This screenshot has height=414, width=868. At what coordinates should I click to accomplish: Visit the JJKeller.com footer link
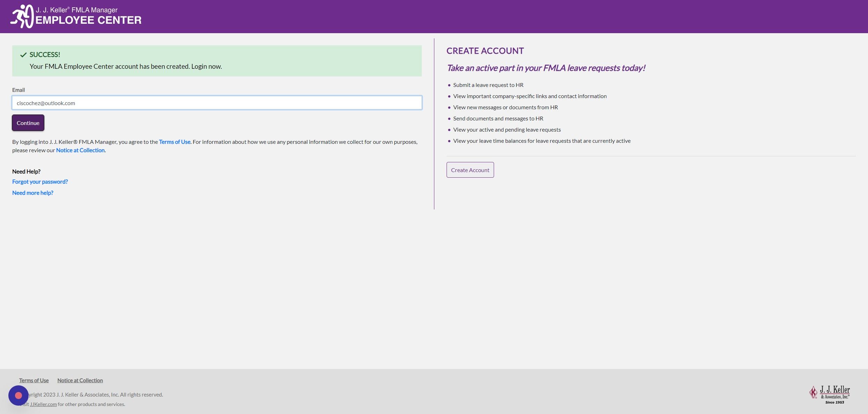(43, 404)
